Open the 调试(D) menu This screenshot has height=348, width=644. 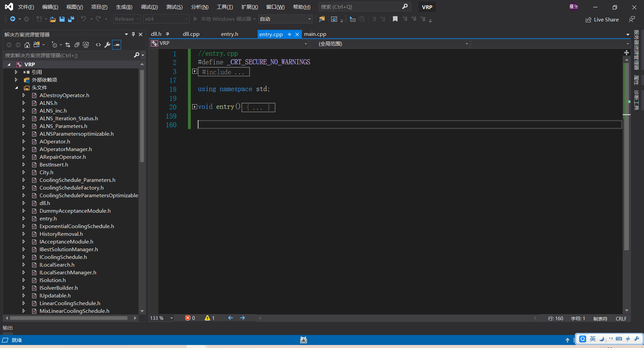click(x=149, y=7)
